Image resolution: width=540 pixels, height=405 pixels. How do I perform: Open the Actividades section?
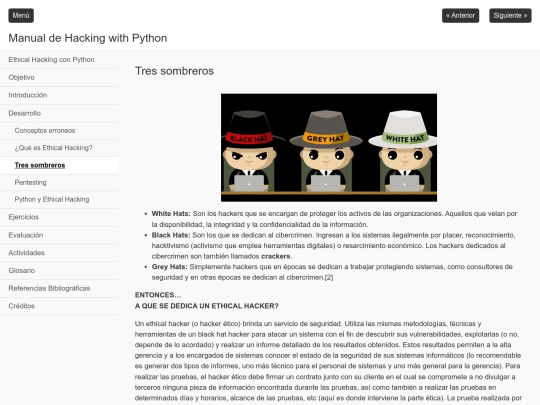[59, 253]
